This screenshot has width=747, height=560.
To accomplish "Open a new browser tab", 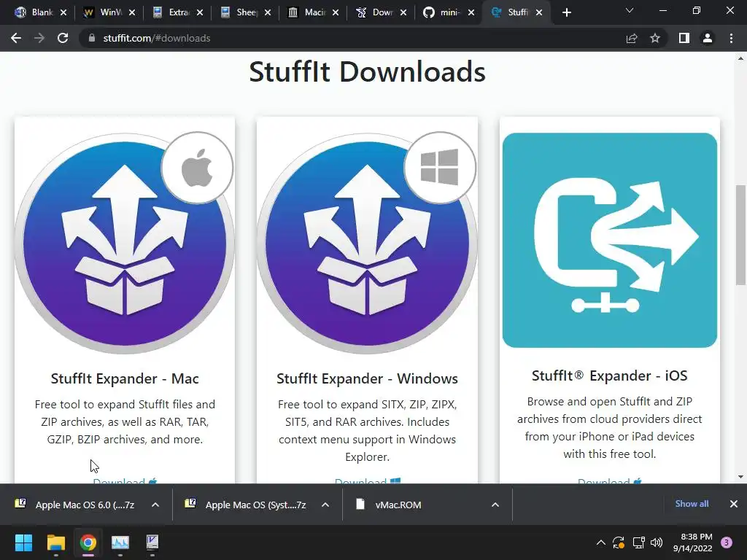I will tap(566, 12).
